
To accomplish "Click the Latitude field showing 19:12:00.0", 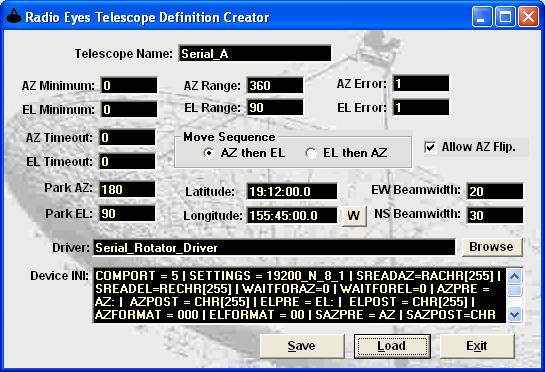I will click(292, 192).
